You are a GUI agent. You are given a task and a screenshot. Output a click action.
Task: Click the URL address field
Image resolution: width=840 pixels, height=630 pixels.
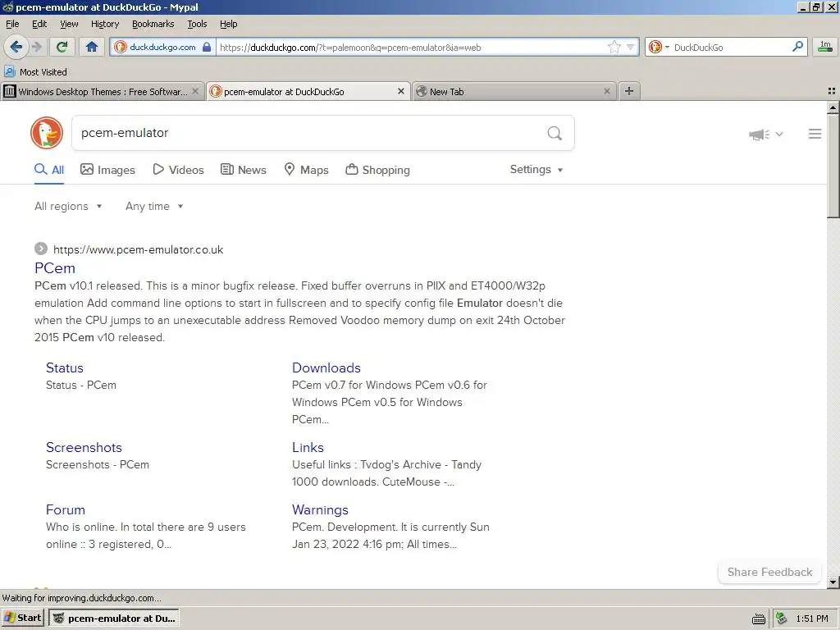point(410,47)
